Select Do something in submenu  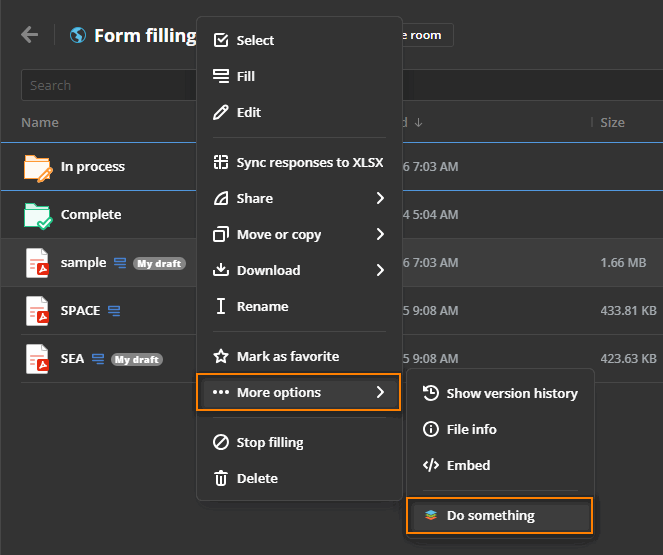point(500,515)
